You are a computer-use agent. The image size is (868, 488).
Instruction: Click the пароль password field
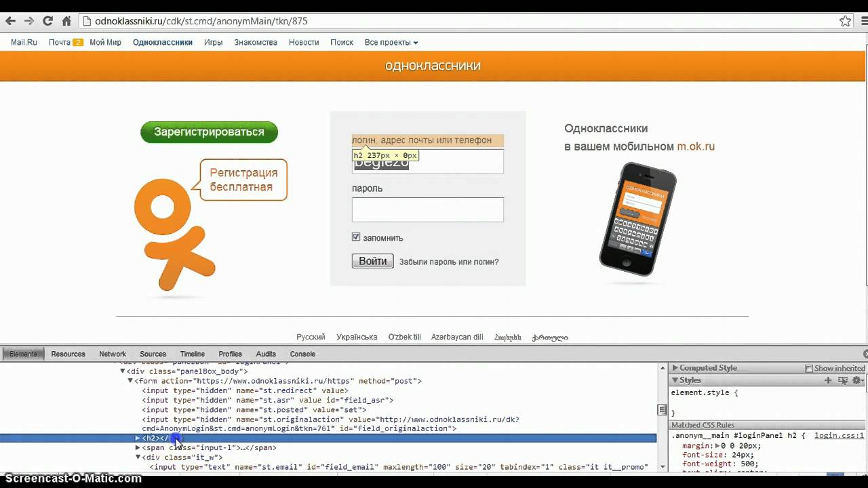pos(427,210)
